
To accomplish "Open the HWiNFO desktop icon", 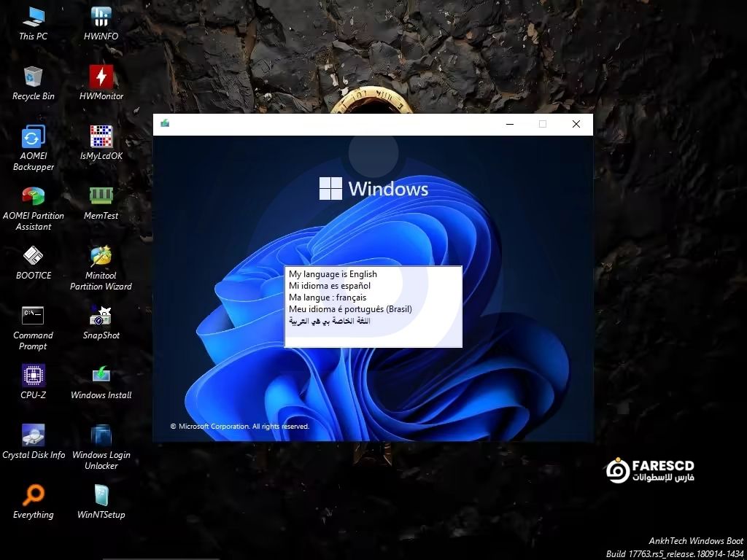I will click(101, 17).
